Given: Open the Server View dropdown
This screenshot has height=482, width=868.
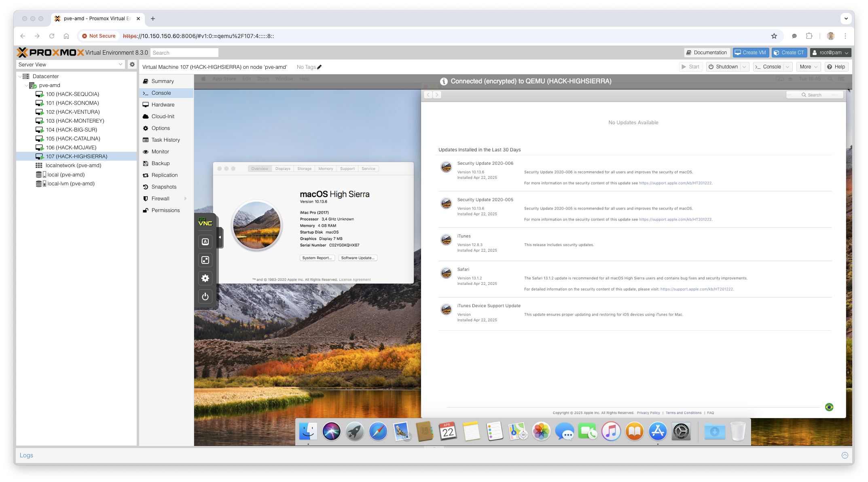Looking at the screenshot, I should 120,64.
